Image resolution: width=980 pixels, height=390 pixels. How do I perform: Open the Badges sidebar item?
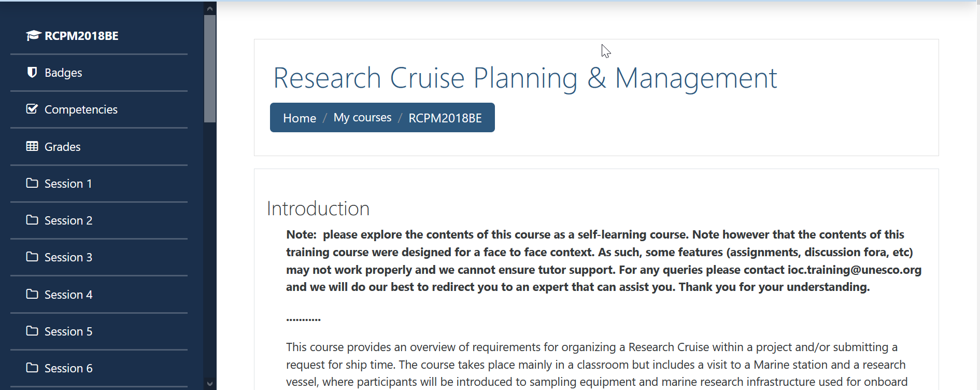point(63,73)
